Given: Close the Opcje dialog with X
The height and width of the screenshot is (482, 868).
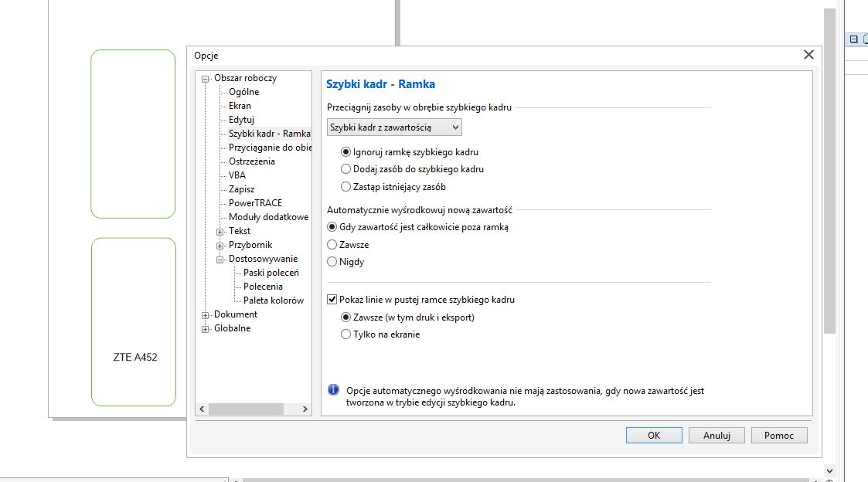Looking at the screenshot, I should 808,55.
